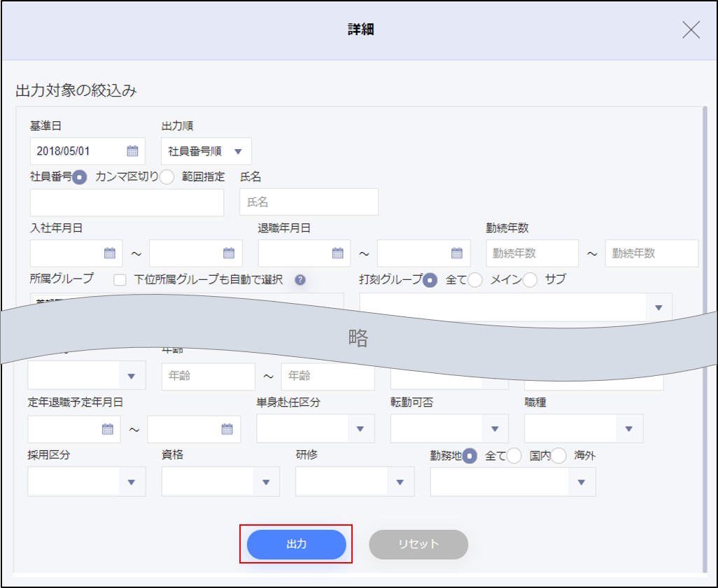Select メイン radio for 打刻グループ
718x588 pixels.
click(x=475, y=280)
